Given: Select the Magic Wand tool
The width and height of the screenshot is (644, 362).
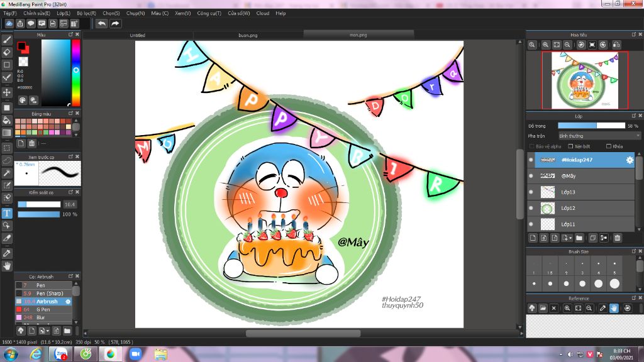Looking at the screenshot, I should point(6,173).
